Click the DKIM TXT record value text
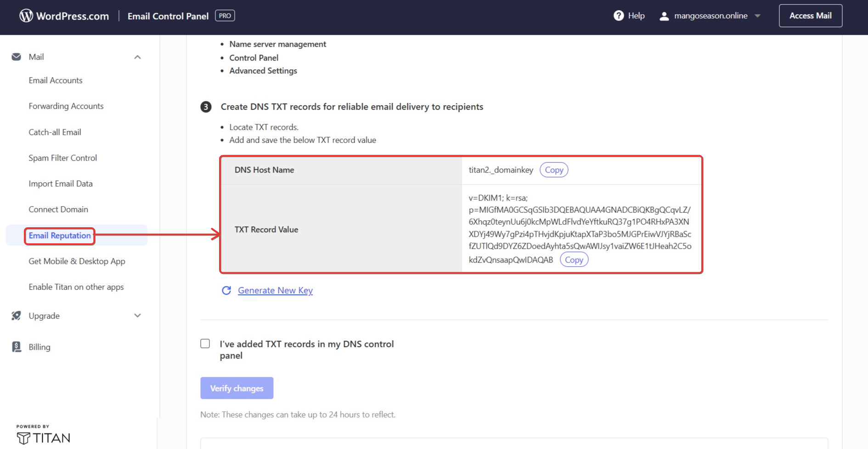Image resolution: width=868 pixels, height=449 pixels. [580, 229]
